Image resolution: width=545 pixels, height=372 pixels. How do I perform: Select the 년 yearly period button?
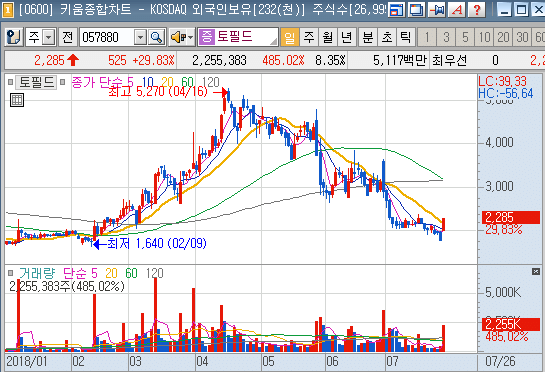tap(347, 37)
